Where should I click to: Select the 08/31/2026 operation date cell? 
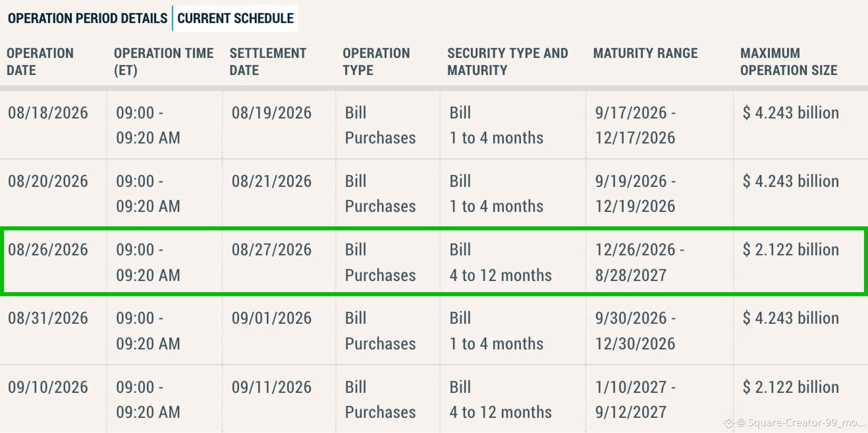pos(48,318)
